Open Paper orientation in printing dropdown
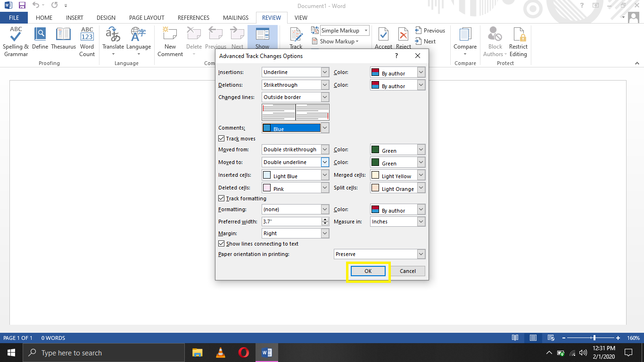 coord(421,254)
